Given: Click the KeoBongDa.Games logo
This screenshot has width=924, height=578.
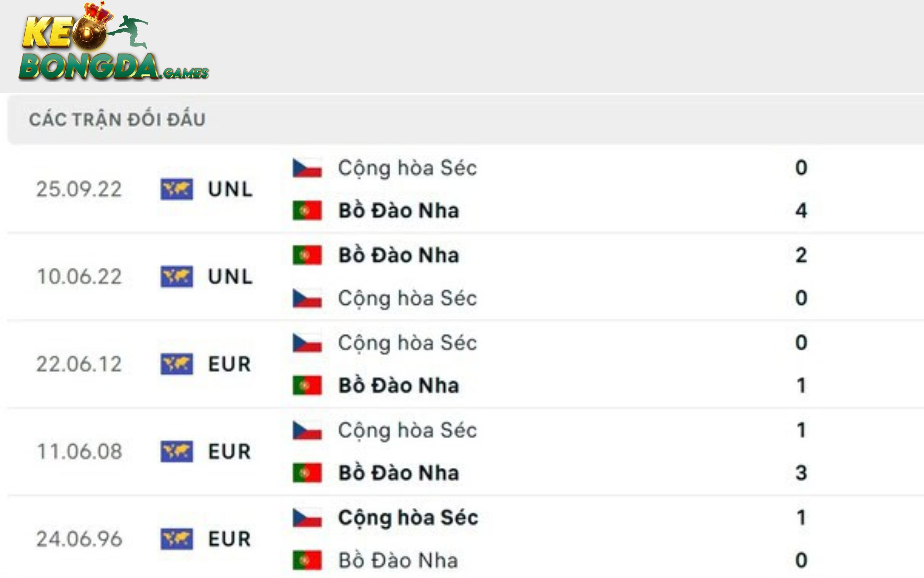Looking at the screenshot, I should coord(115,42).
